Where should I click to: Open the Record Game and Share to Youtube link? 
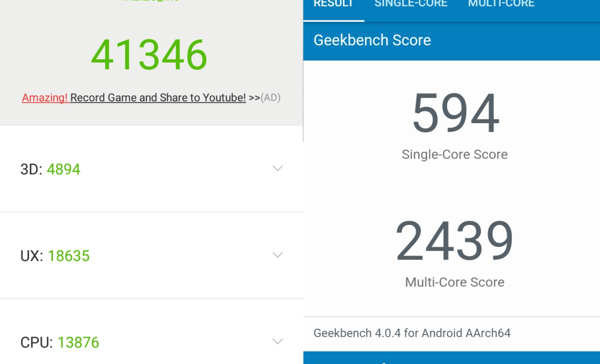158,97
